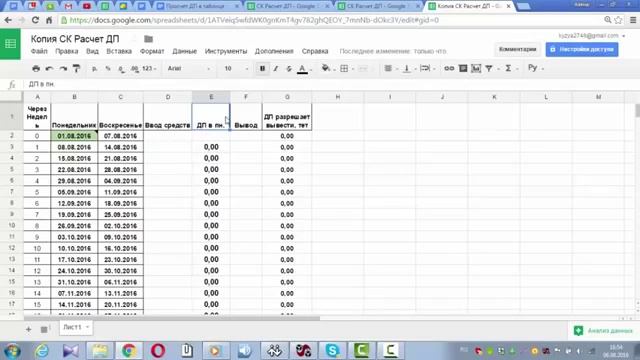
Task: Click the Комментарии button
Action: (x=518, y=49)
